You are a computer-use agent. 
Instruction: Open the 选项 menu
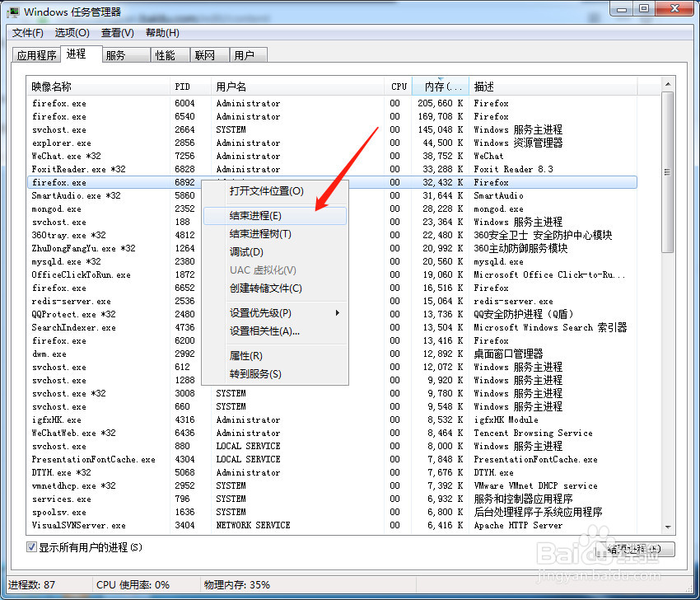[72, 33]
